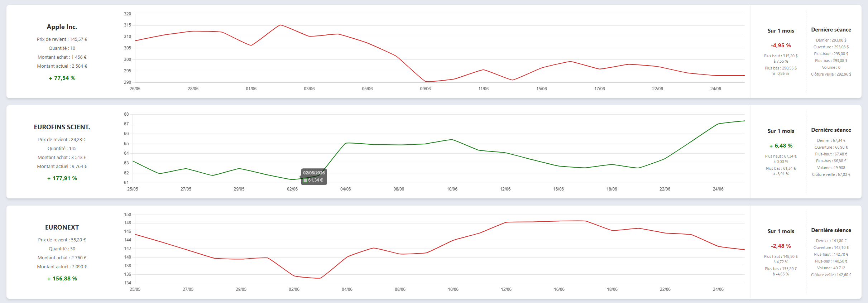Click Euronext one-month change -2,48 %

[x=781, y=246]
